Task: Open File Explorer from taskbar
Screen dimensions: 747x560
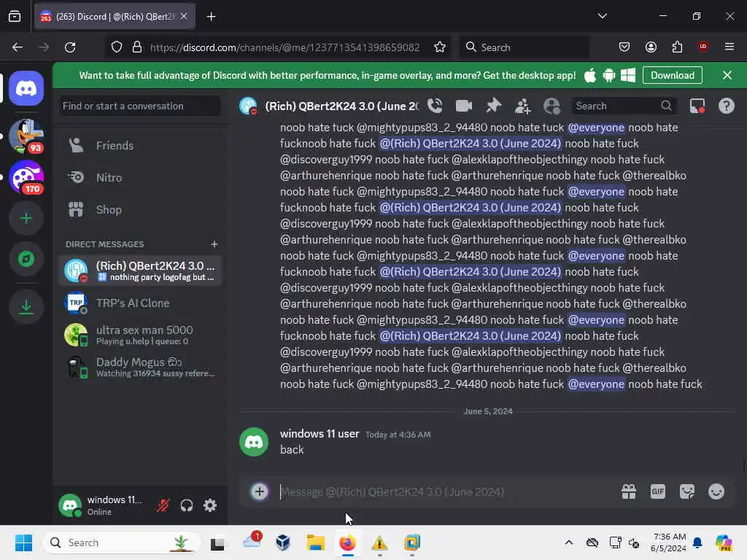Action: 315,542
